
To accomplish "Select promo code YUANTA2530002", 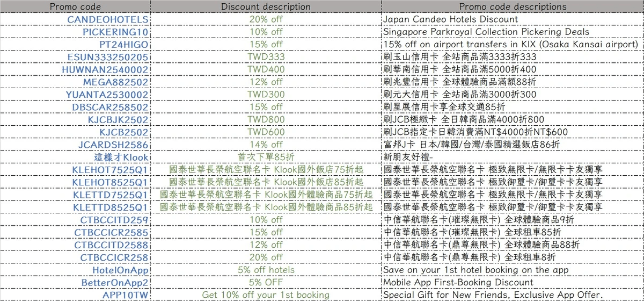I will coord(107,95).
